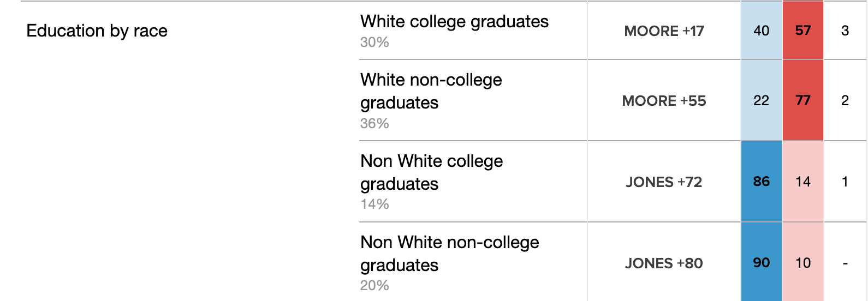Click red cell showing 77
The image size is (868, 301).
803,100
